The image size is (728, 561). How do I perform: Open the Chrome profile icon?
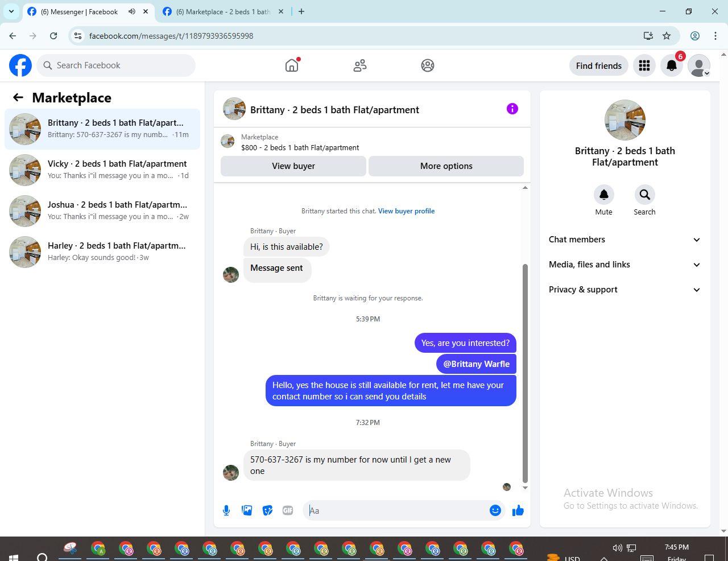(x=695, y=36)
